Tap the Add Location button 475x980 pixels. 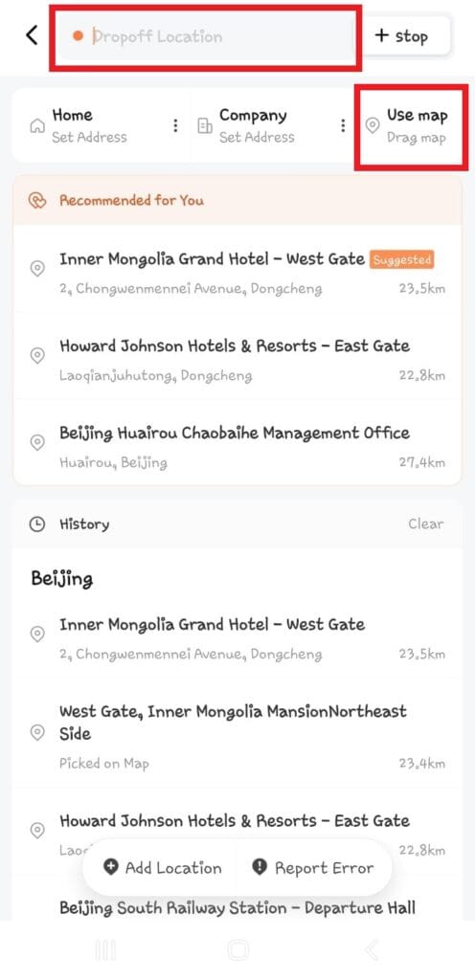point(163,867)
